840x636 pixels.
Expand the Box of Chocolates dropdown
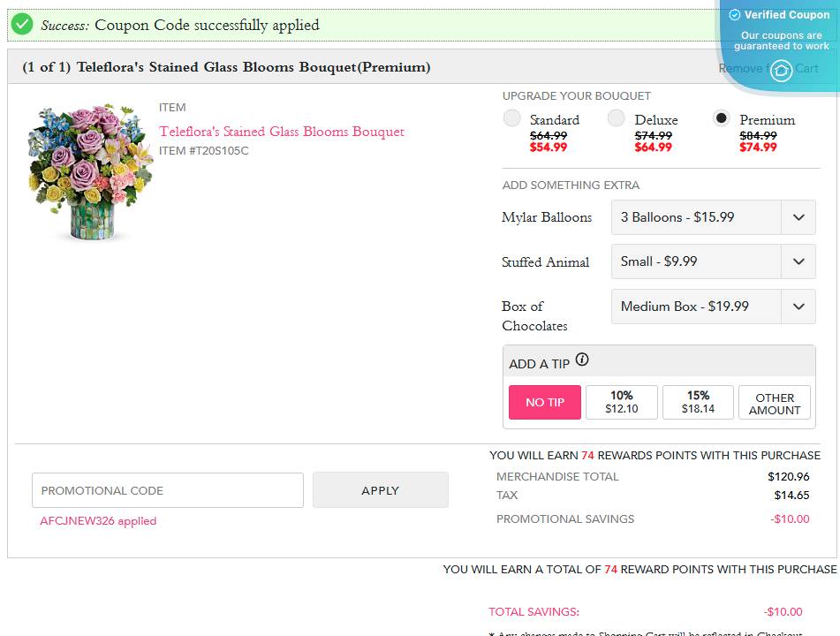point(712,307)
